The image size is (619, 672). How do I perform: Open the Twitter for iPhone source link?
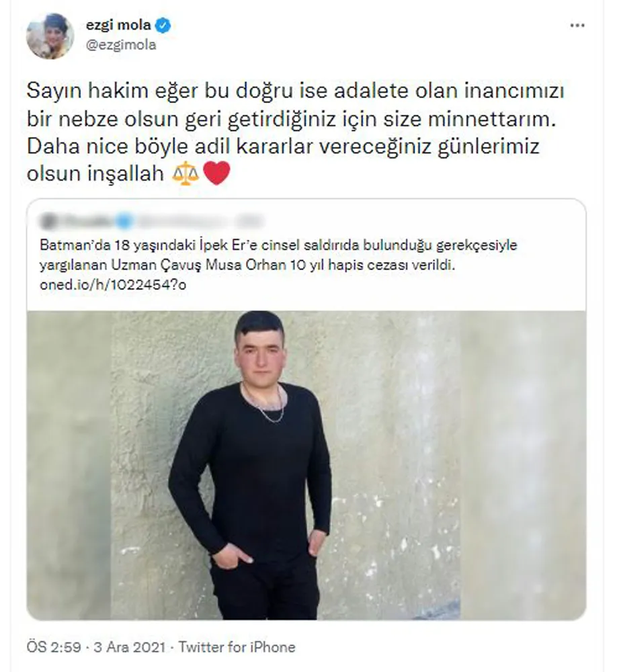click(237, 646)
